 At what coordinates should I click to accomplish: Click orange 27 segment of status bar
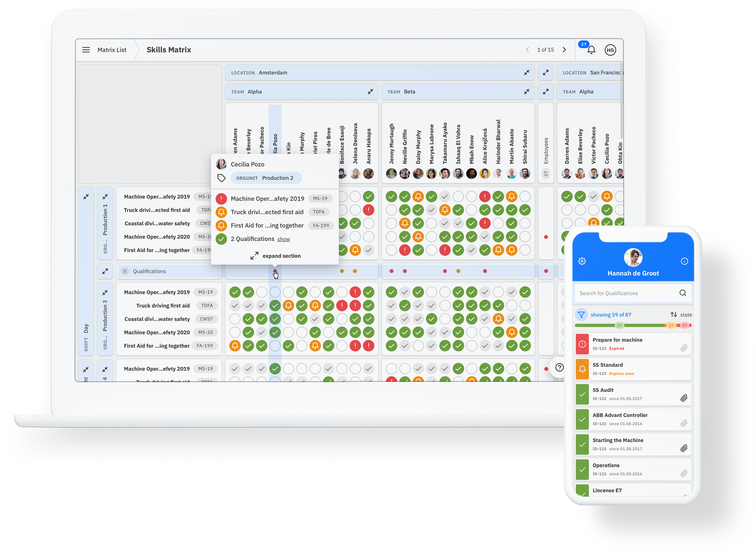(x=671, y=325)
